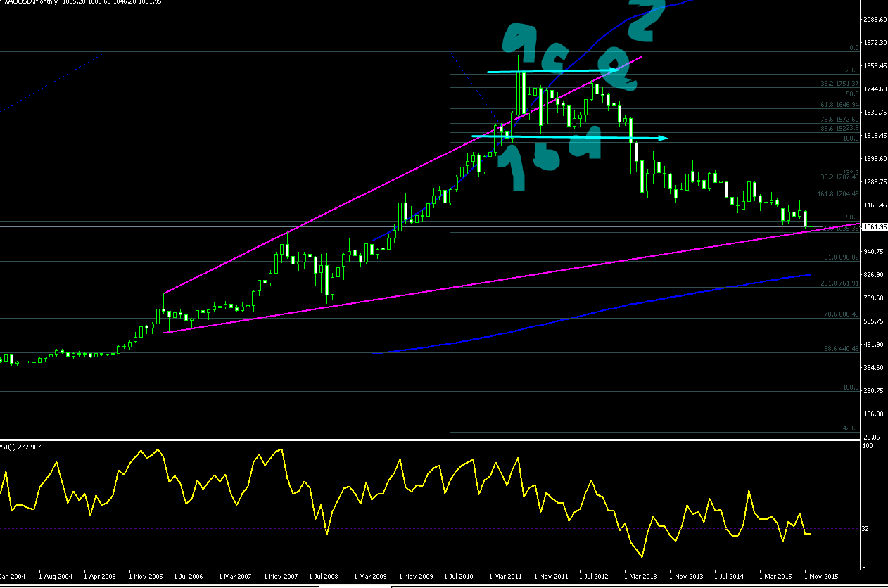Click the 1 Jul 2014 date label
Viewport: 888px width, 588px height.
730,576
